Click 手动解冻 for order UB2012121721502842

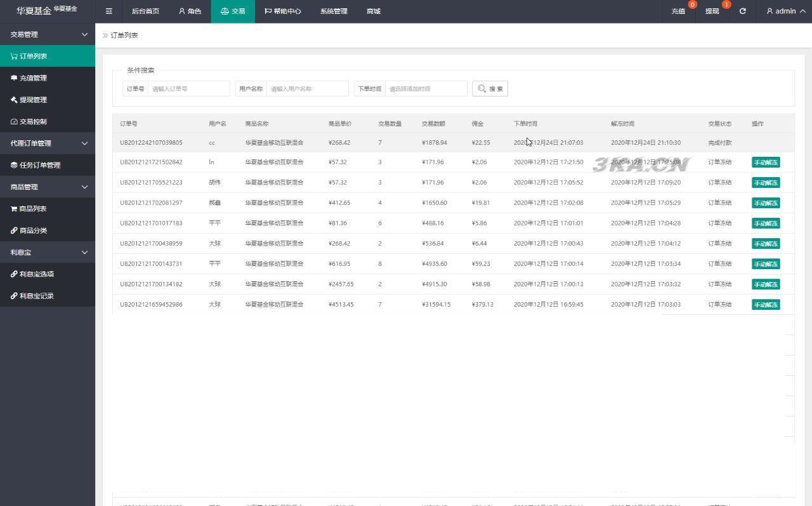point(766,163)
